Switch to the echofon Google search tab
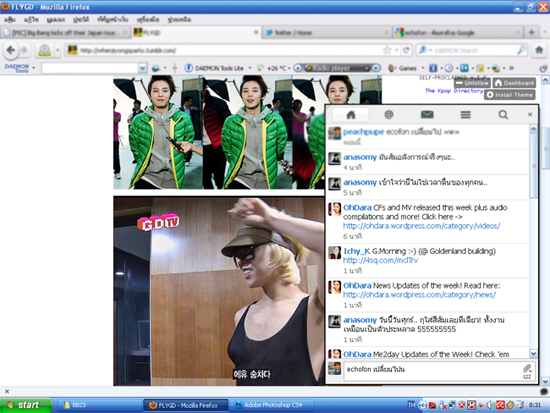Viewport: 550px width, 413px height. 457,33
